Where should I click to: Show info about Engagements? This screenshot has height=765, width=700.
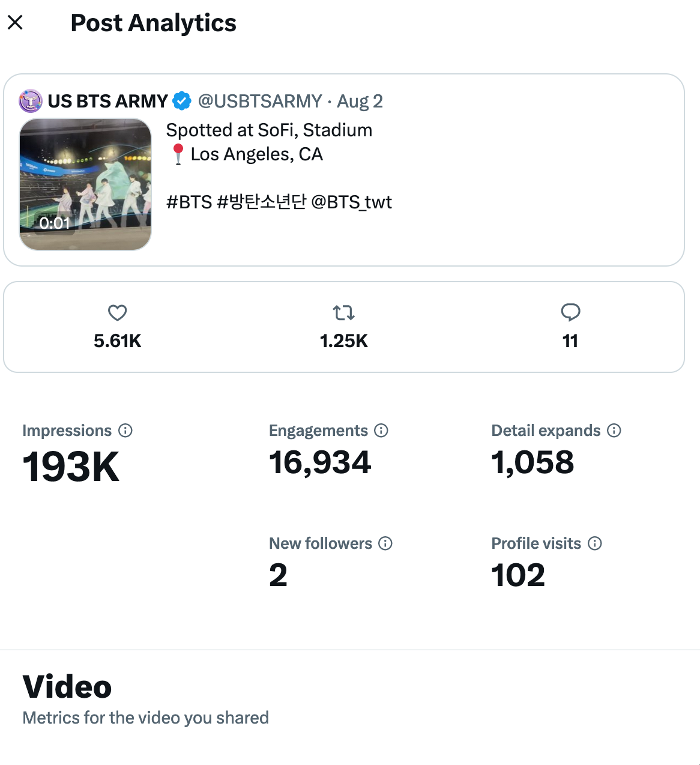click(x=381, y=431)
